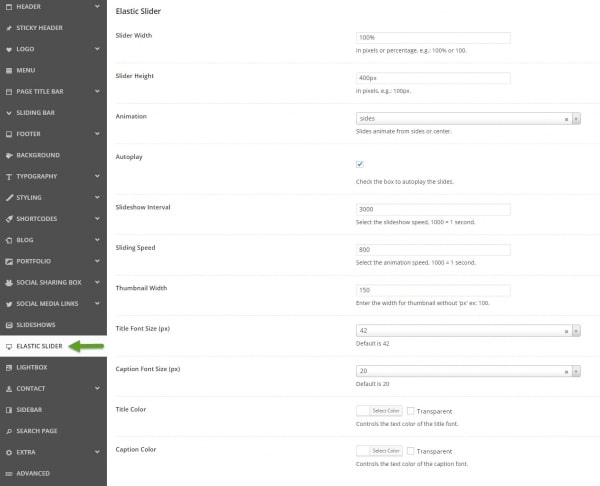The width and height of the screenshot is (600, 486).
Task: Open the Lightbox options label
Action: 32,367
